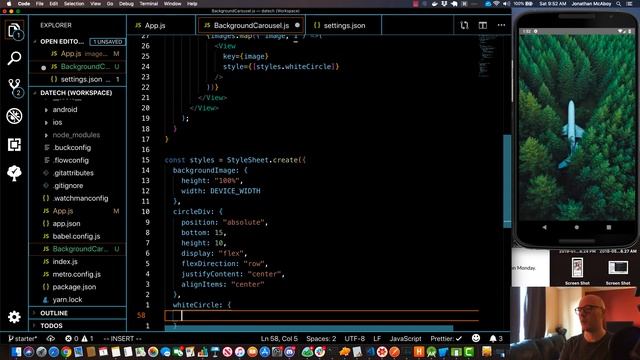
Task: Change indentation via Spaces: 2
Action: tap(321, 338)
